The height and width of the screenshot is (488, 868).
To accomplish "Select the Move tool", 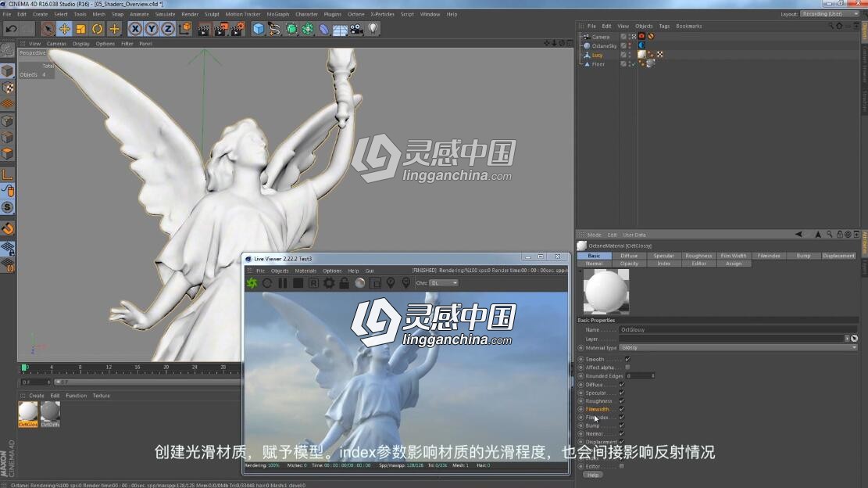I will coord(64,29).
